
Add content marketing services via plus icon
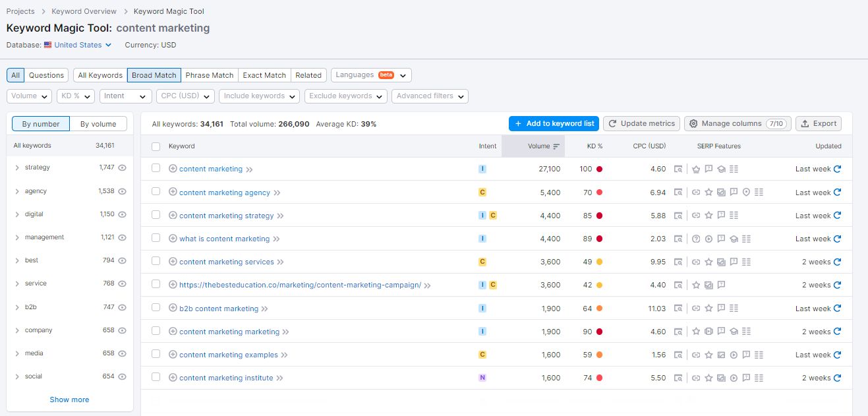click(x=173, y=261)
